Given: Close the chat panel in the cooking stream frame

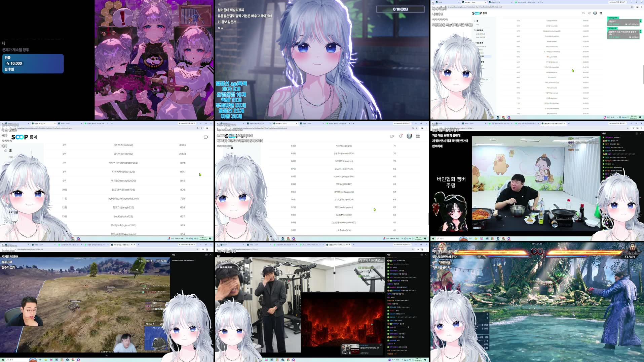Looking at the screenshot, I should tap(641, 133).
